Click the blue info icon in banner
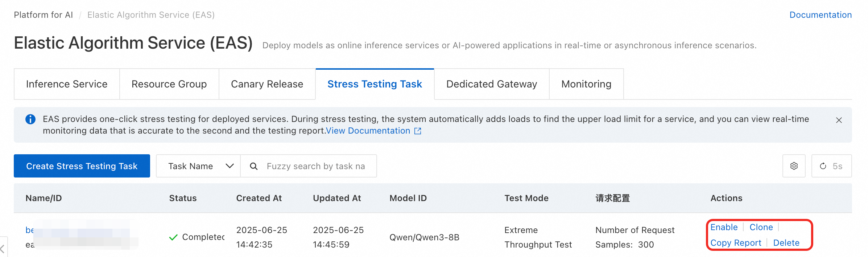 click(30, 119)
